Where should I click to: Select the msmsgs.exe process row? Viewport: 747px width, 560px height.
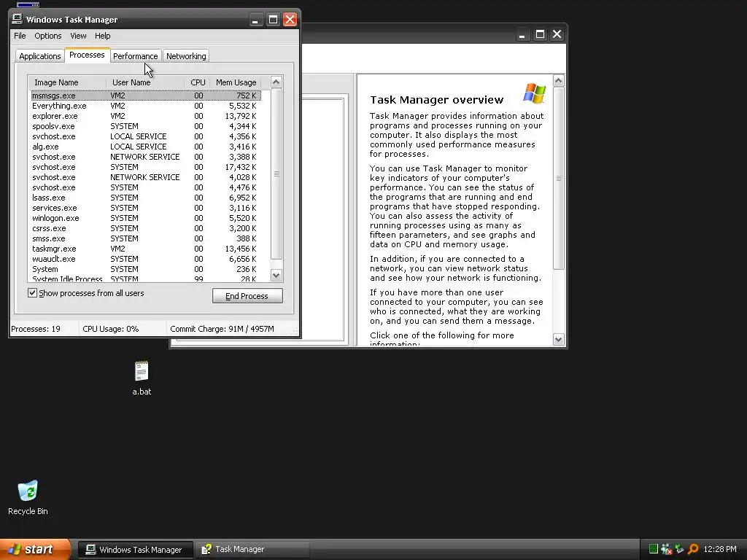point(146,96)
